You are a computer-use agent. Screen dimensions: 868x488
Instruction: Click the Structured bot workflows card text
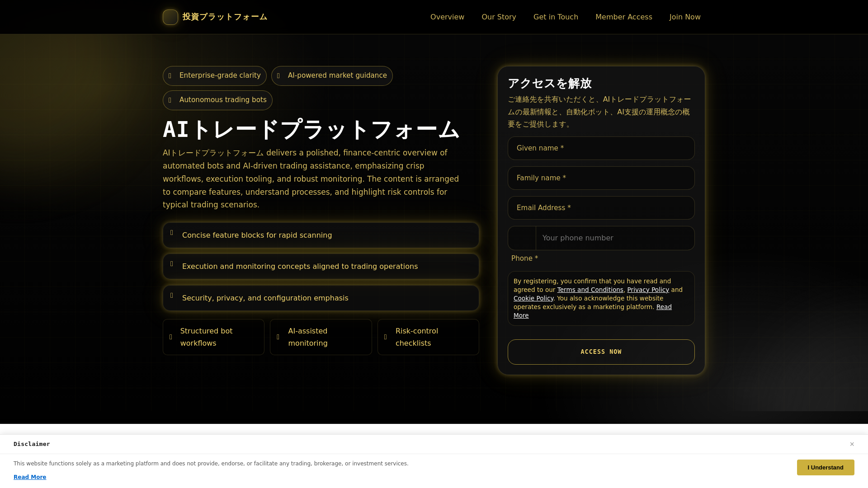point(207,337)
